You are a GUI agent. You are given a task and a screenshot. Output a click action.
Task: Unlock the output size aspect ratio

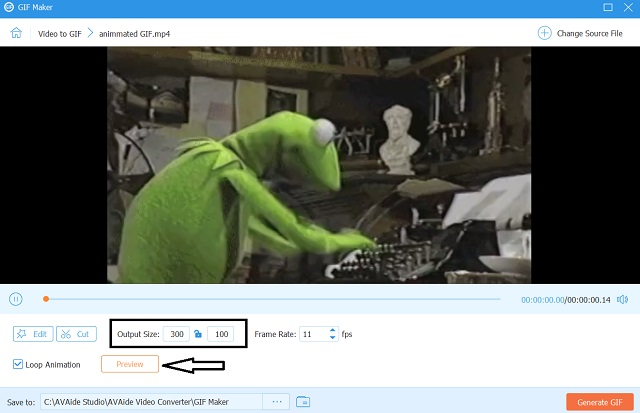[x=198, y=334]
